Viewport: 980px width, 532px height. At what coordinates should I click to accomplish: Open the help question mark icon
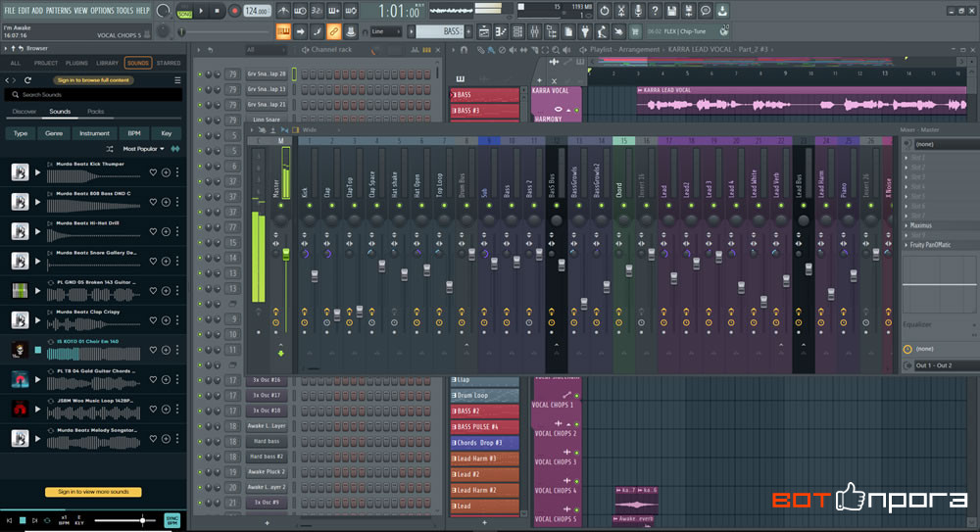tap(655, 11)
